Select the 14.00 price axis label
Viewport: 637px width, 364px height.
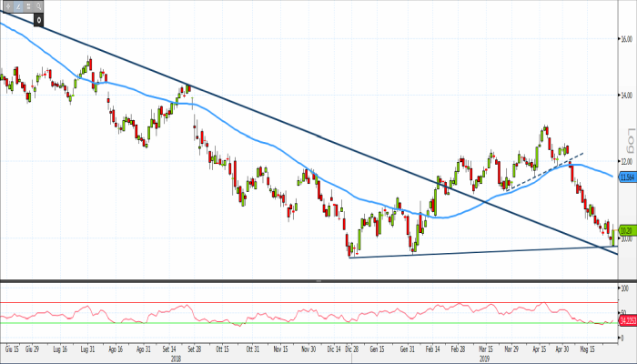[x=626, y=95]
